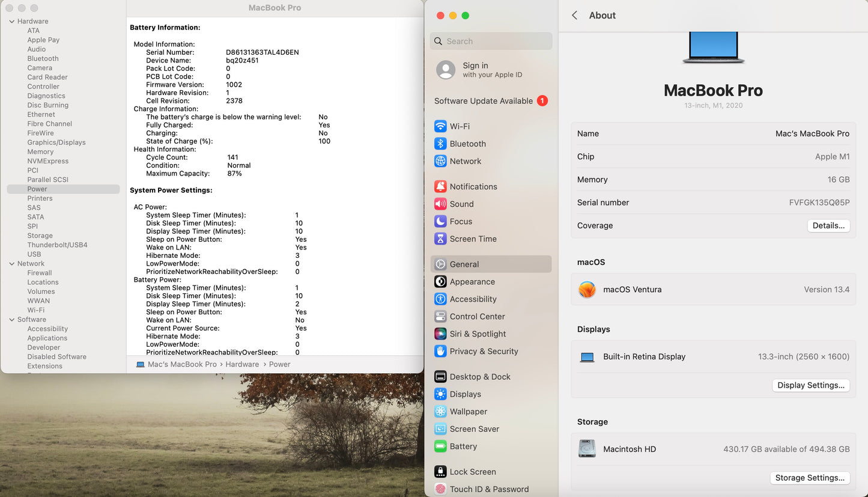868x497 pixels.
Task: Select Siri & Spotlight icon
Action: tap(440, 334)
